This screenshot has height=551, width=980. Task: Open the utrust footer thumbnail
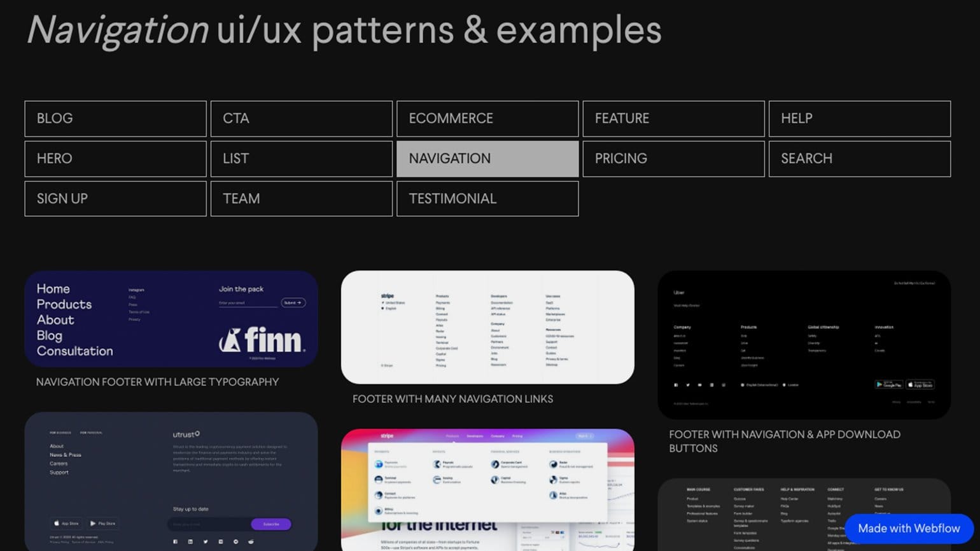point(171,482)
